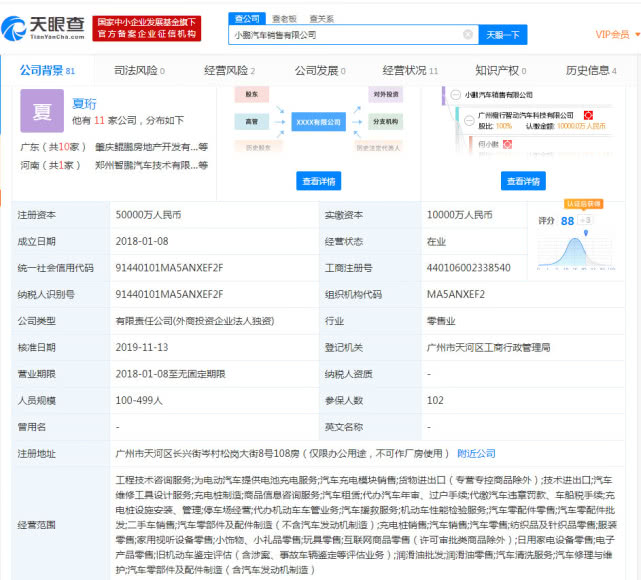Open the 重庆鲲鹏房地产开发有... company link
This screenshot has height=580, width=641.
click(x=151, y=147)
